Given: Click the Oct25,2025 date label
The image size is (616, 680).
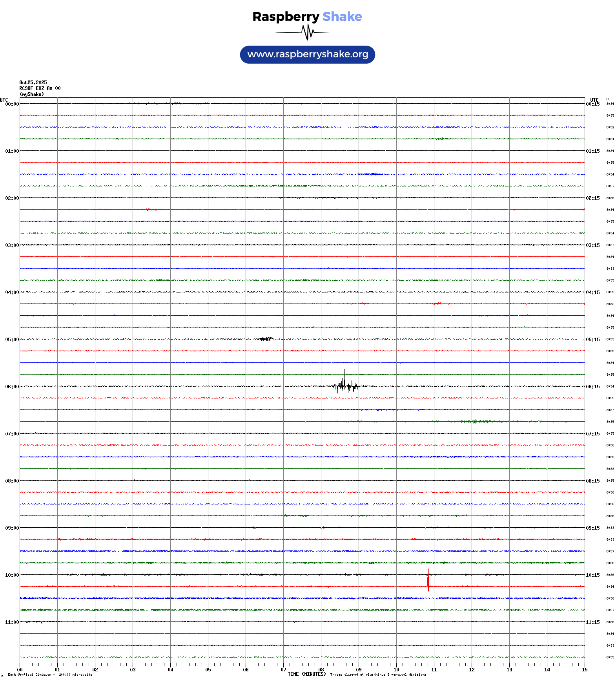Looking at the screenshot, I should [33, 82].
